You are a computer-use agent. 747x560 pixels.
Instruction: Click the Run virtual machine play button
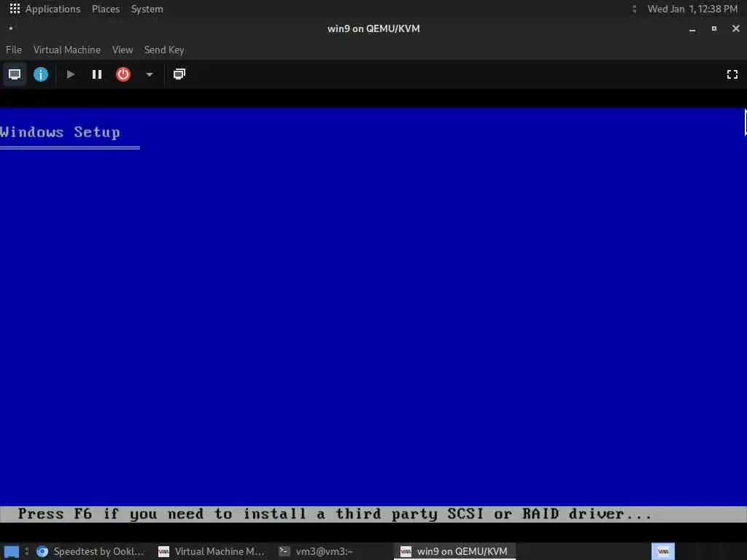pyautogui.click(x=71, y=74)
